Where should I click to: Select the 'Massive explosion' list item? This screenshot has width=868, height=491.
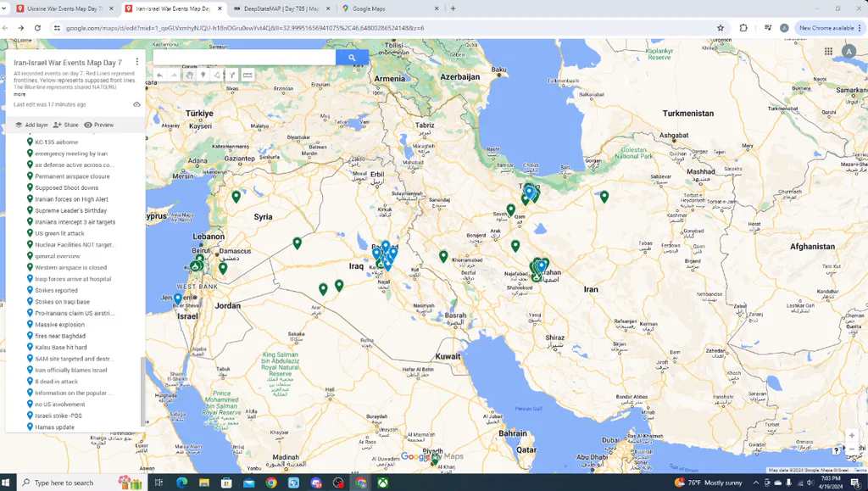click(x=60, y=325)
